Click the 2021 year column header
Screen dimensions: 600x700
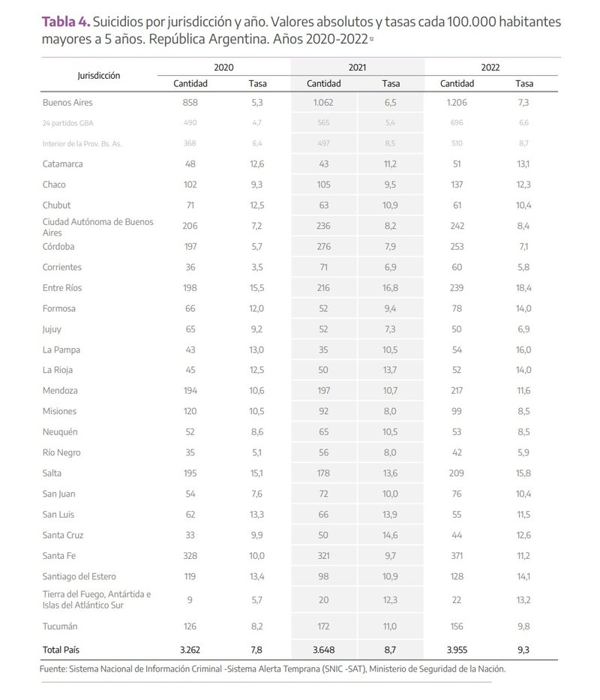pos(357,68)
